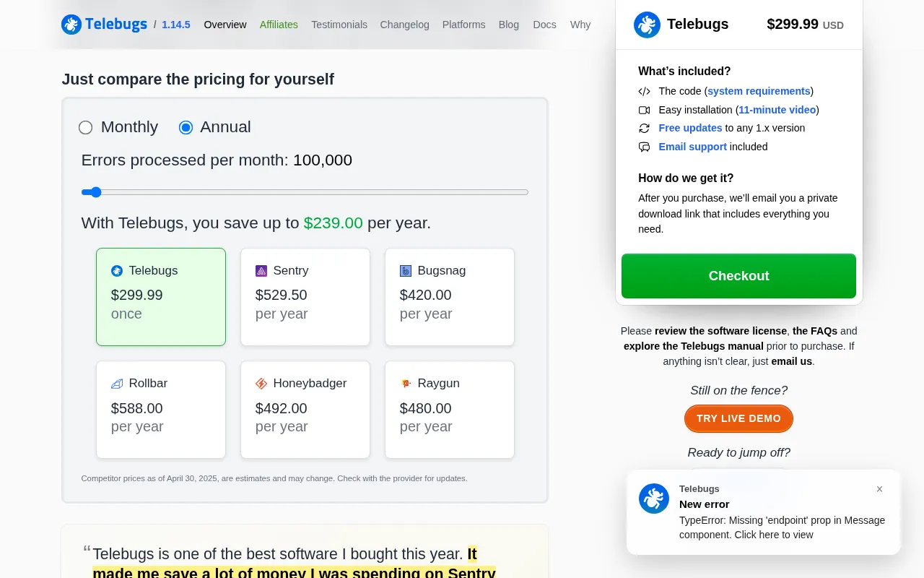
Task: Click the Telebugs bug icon in checkout panel
Action: (647, 25)
